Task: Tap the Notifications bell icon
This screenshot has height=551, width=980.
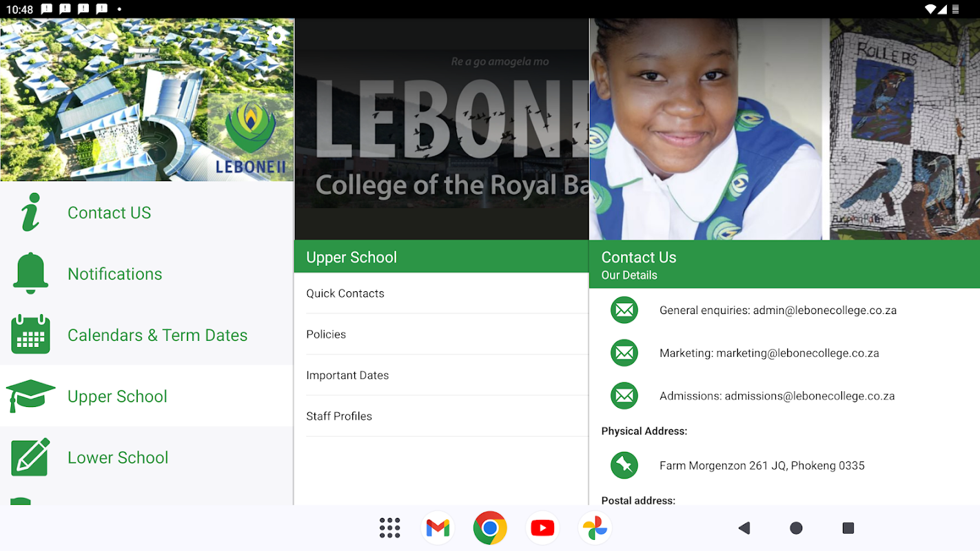Action: 30,273
